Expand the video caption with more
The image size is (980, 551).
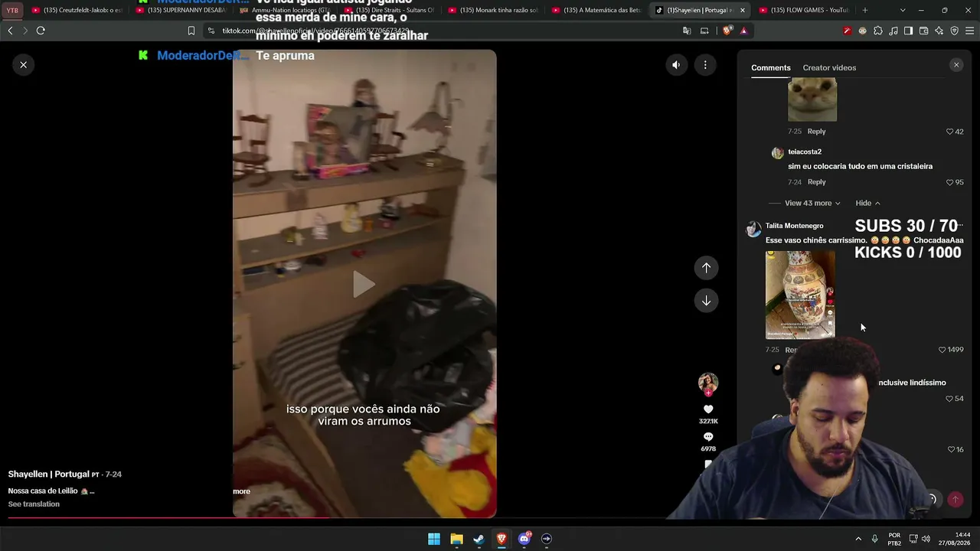point(241,491)
